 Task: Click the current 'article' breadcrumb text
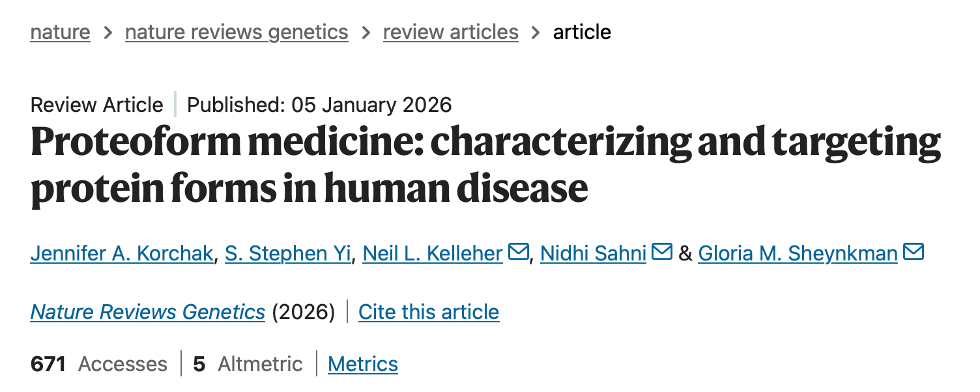[582, 32]
